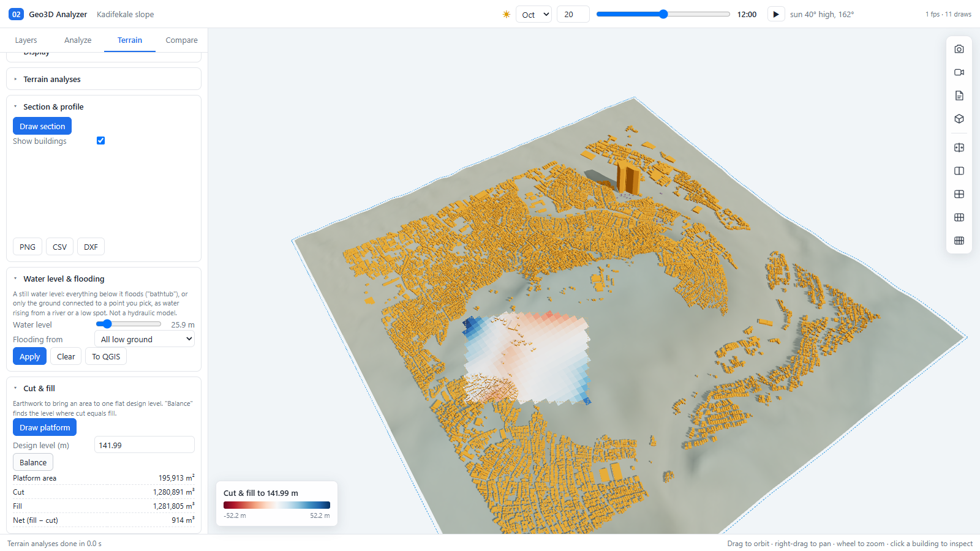
Task: Open the report document icon
Action: [959, 96]
